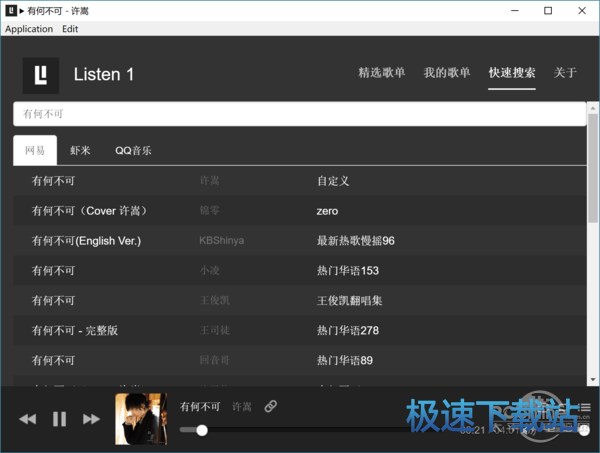600x453 pixels.
Task: Play 有何不可 from 热门华语89 row
Action: pyautogui.click(x=53, y=360)
